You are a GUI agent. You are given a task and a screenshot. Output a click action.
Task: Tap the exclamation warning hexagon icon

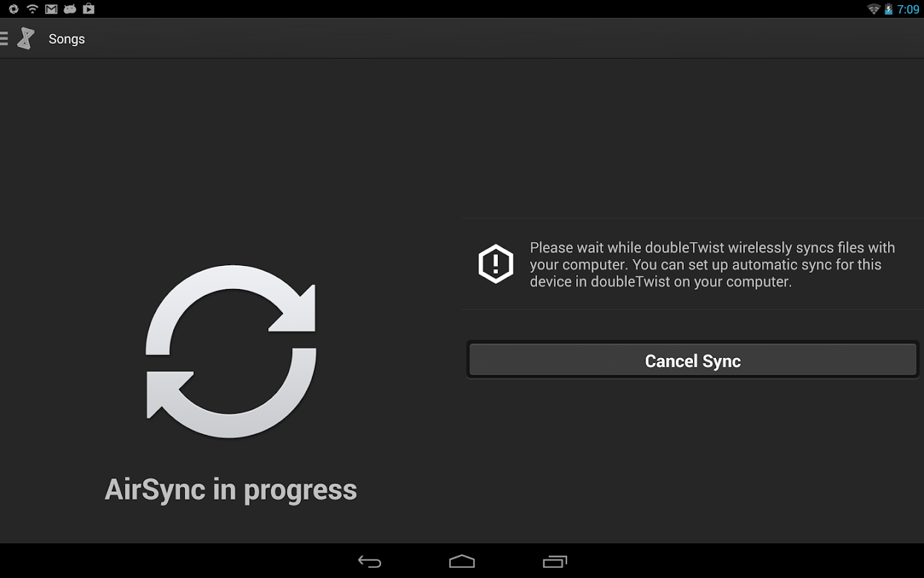[x=495, y=264]
